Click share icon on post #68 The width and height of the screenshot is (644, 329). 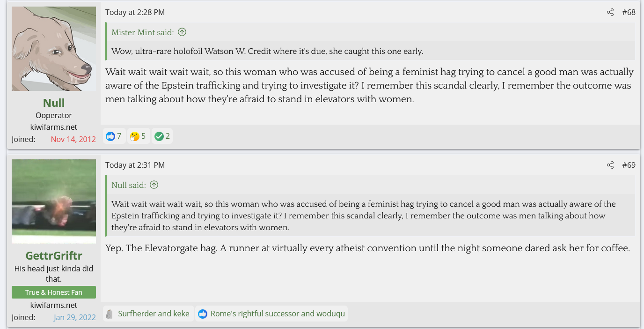point(610,13)
